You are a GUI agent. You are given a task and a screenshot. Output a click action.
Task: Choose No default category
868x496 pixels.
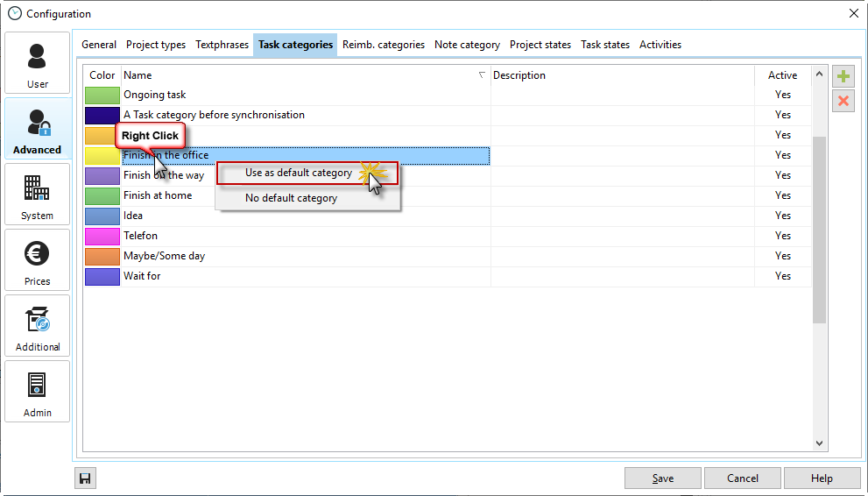(x=291, y=198)
